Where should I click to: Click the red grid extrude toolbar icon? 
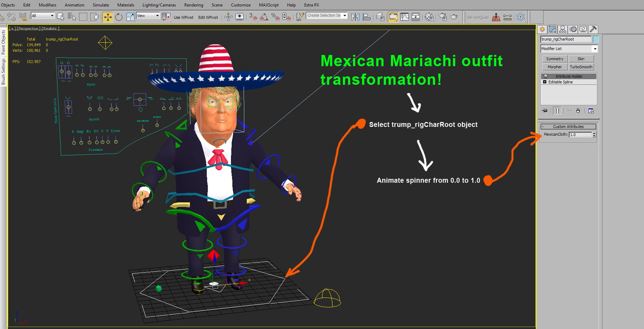coord(496,17)
